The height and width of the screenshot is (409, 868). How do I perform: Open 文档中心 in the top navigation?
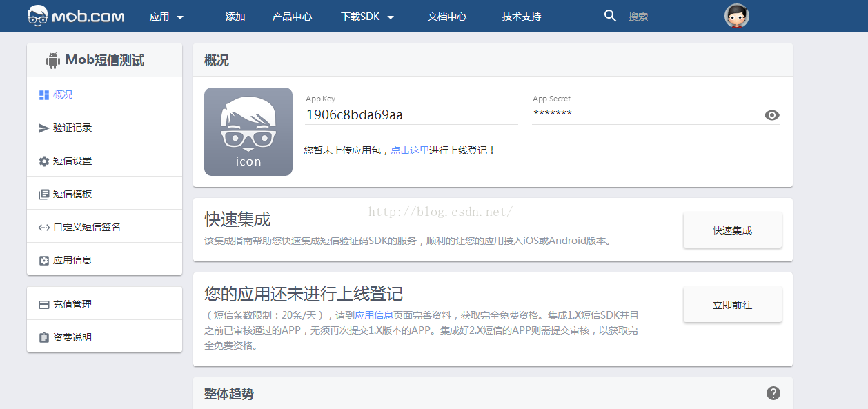click(x=447, y=17)
